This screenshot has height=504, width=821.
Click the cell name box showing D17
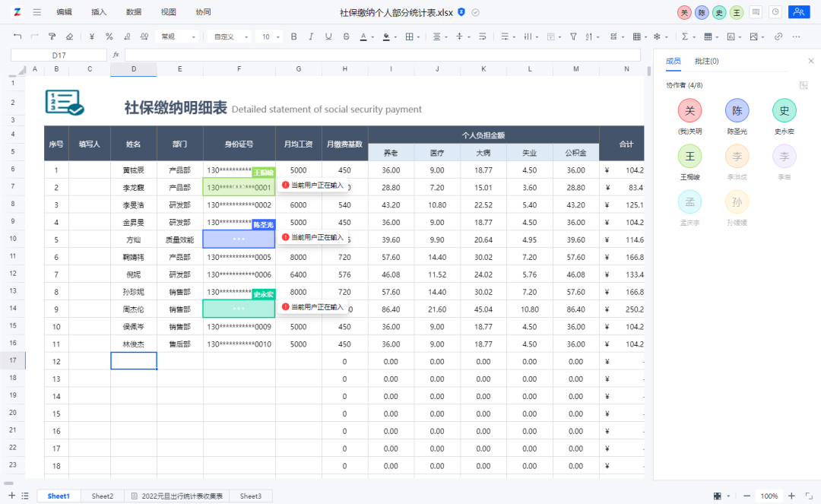[59, 55]
